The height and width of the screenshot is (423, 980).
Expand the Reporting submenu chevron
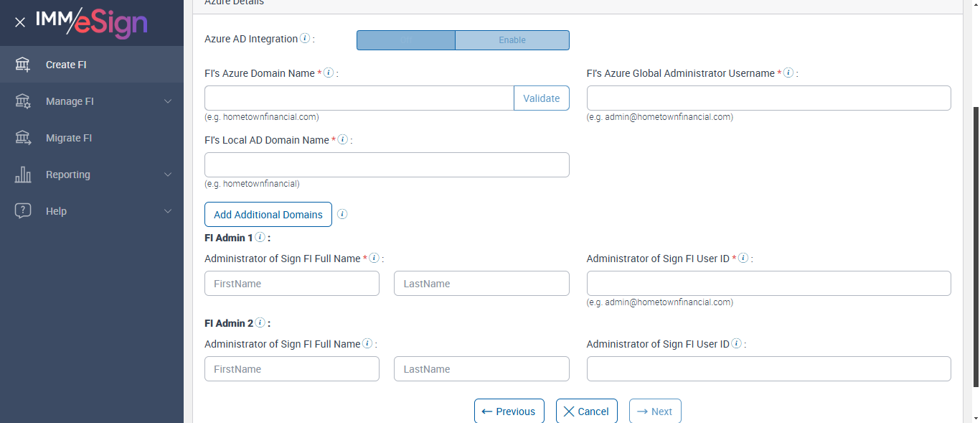coord(168,175)
